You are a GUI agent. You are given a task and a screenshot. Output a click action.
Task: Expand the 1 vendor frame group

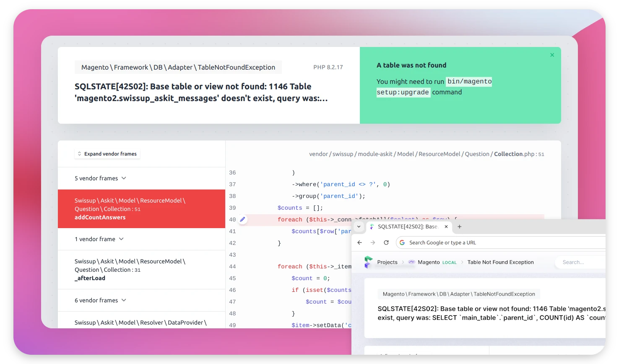[x=141, y=239]
